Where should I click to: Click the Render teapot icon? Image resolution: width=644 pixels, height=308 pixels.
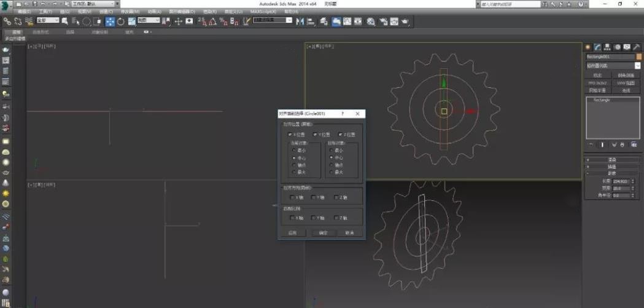pyautogui.click(x=405, y=22)
